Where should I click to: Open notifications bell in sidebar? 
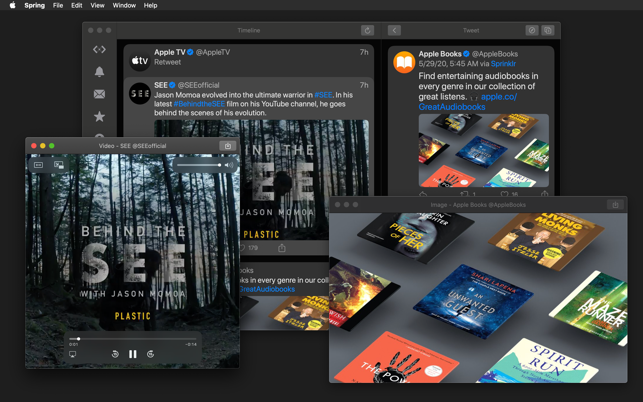99,72
